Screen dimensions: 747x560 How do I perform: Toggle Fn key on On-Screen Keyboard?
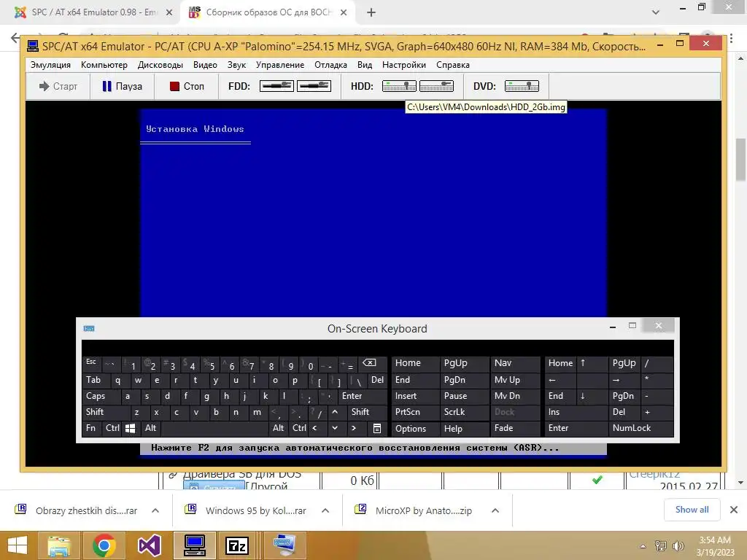(x=91, y=428)
